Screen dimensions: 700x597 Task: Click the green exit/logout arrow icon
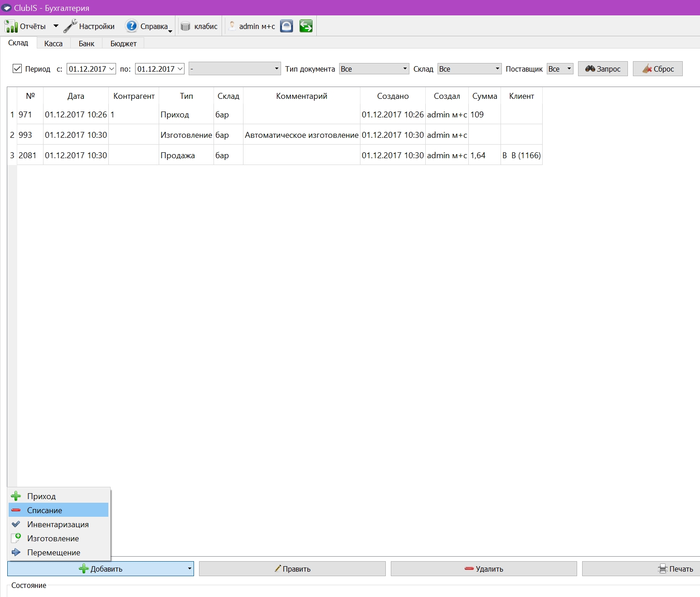[306, 26]
